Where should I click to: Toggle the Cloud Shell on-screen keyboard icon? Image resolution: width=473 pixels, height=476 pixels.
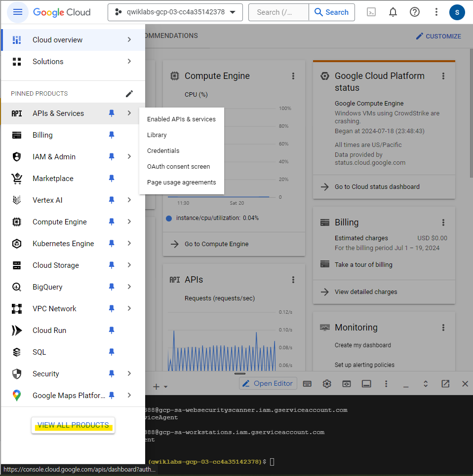(307, 384)
